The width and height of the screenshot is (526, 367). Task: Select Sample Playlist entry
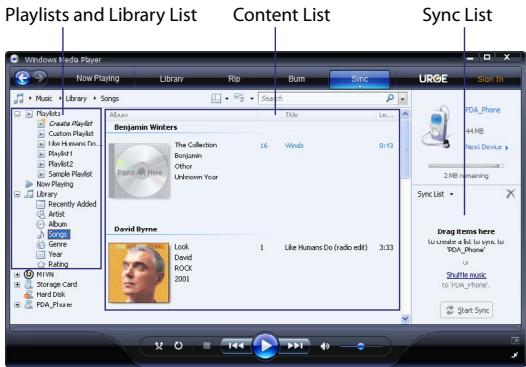click(70, 174)
